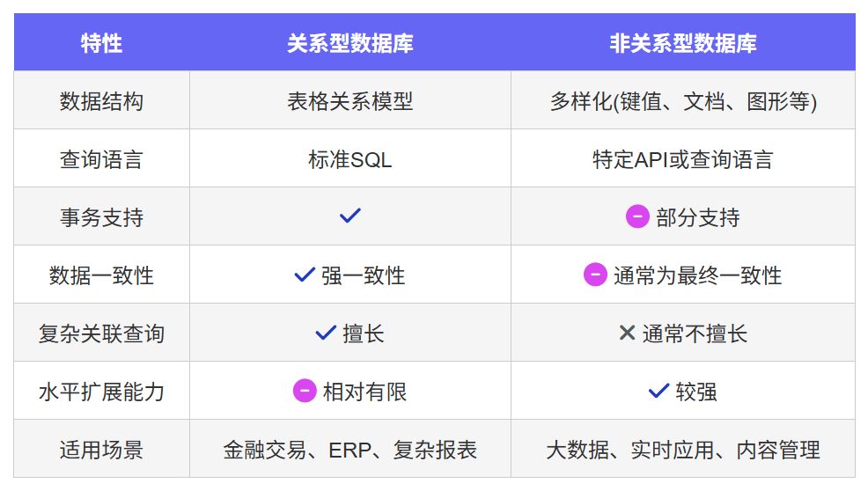Select the 非关系型数据库 column header
The image size is (868, 491).
point(683,42)
